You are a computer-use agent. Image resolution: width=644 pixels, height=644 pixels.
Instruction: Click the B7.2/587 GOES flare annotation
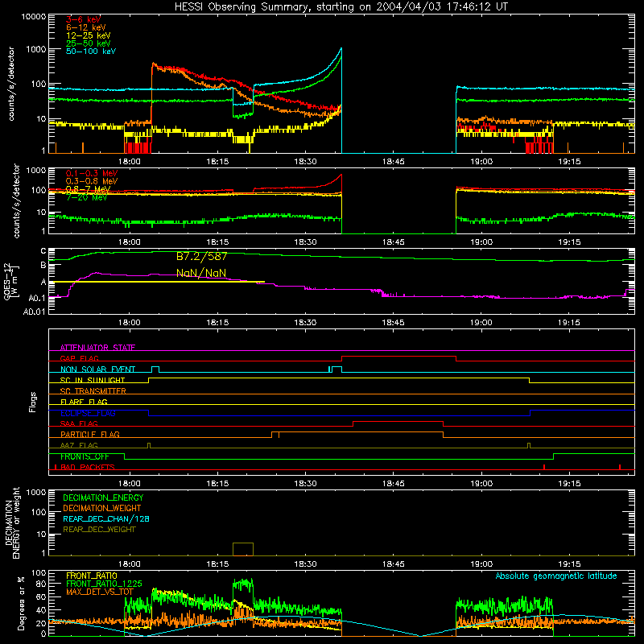click(202, 257)
